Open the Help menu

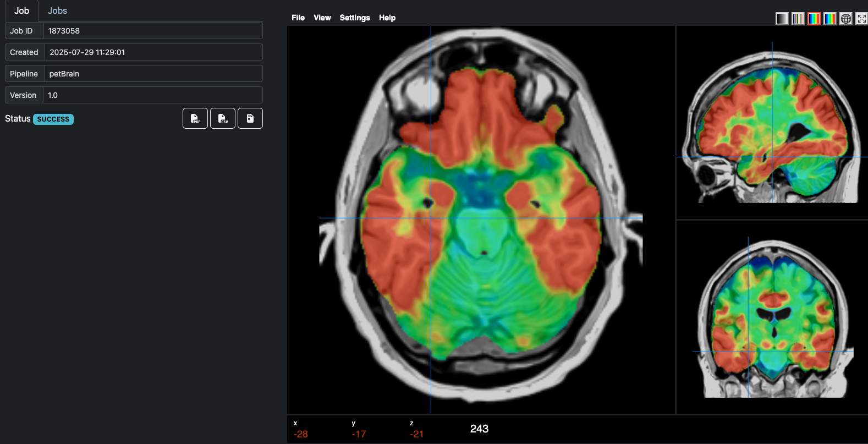[387, 18]
